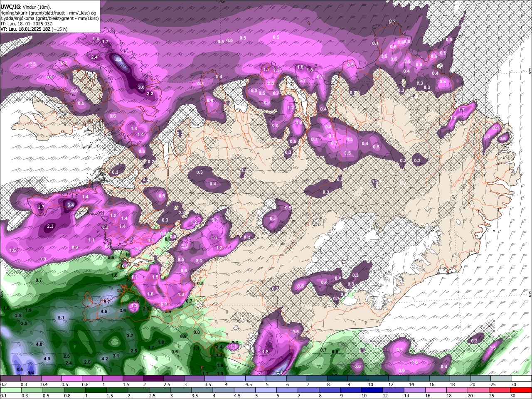Click the rainfall value '2.8'
Viewport: 532px width, 399px height.
(18, 316)
